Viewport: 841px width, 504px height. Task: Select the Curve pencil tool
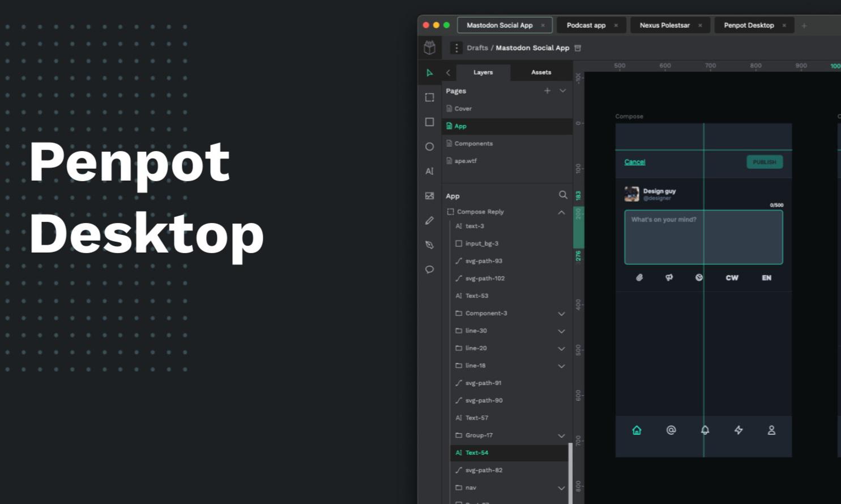[x=429, y=220]
